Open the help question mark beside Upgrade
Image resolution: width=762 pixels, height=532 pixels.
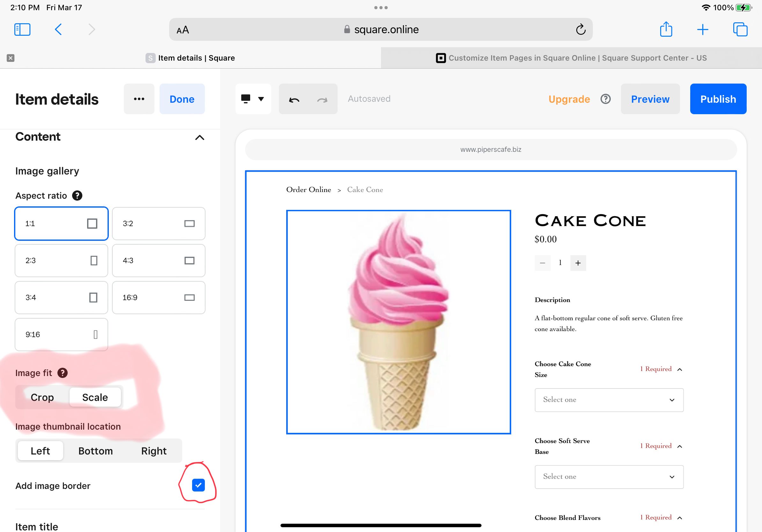point(605,99)
